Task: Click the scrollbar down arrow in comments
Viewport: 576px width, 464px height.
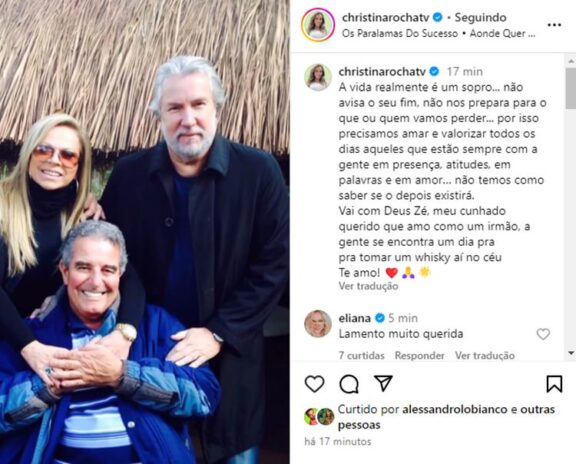Action: click(x=571, y=353)
